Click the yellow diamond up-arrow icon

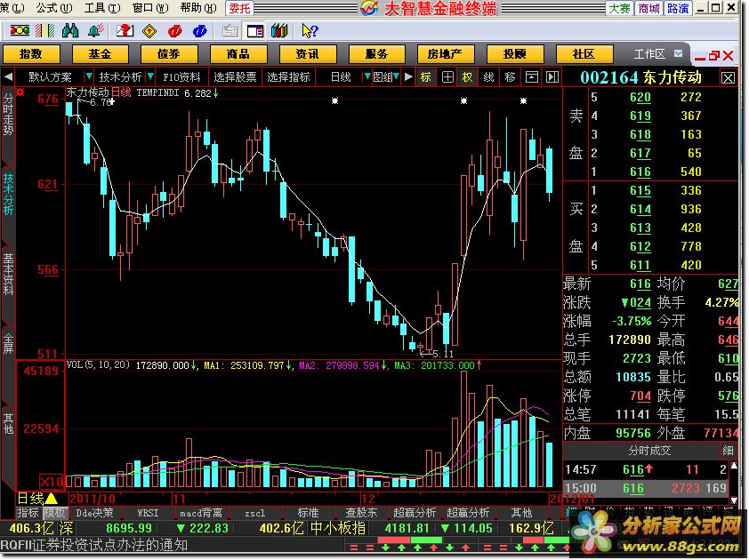point(149,31)
